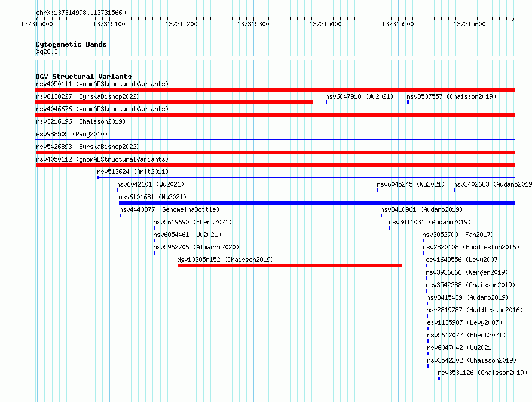Viewport: 532px width, 402px height.
Task: Click the nsv4050111 (gnomADStructuralVariants) label
Action: (x=102, y=84)
